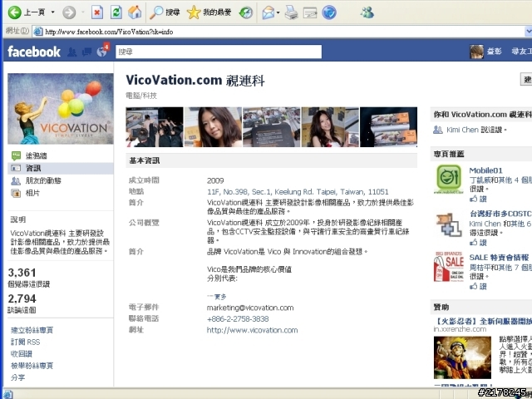
Task: Open the user profile picture in header
Action: pos(476,52)
